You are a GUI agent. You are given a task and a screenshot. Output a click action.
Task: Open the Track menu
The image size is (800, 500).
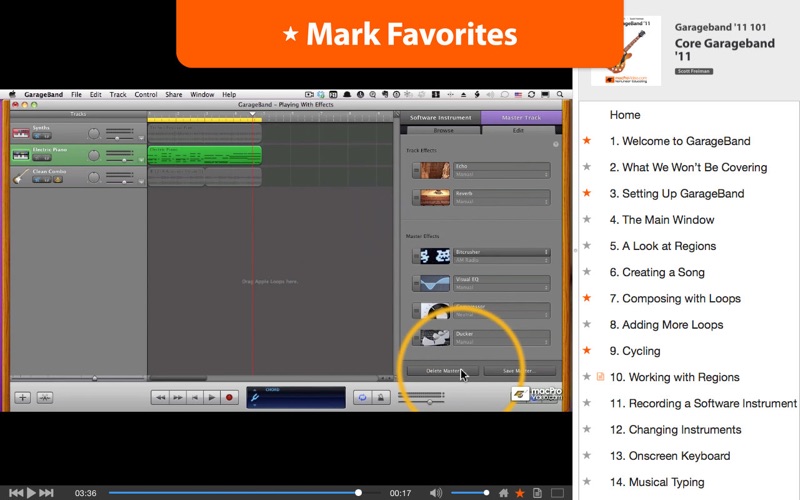pos(118,94)
